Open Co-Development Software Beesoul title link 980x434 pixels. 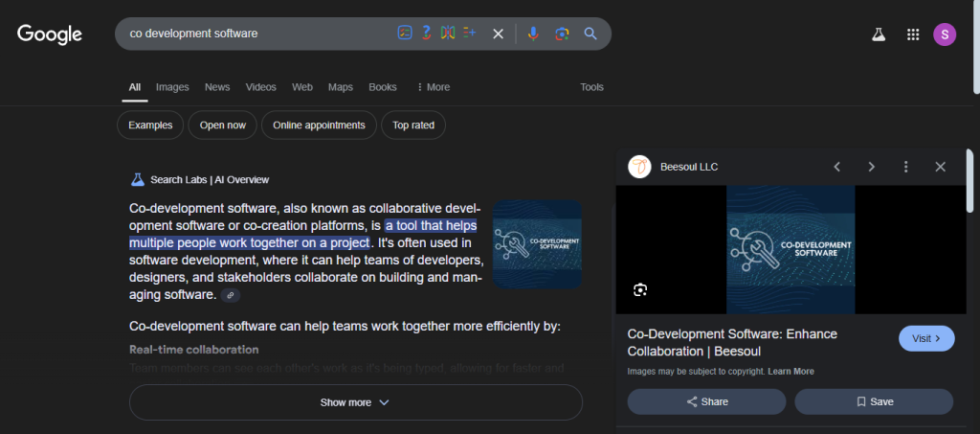click(x=732, y=343)
